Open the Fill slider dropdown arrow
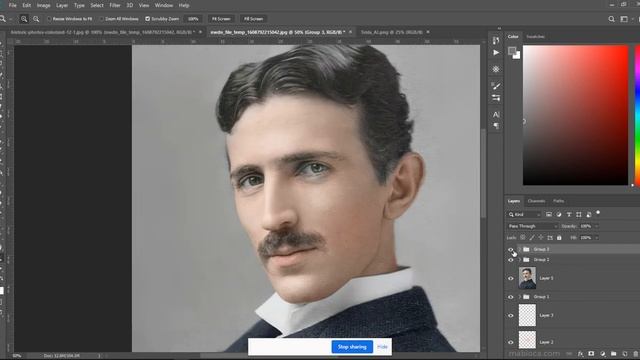Viewport: 640px width, 360px height. click(596, 238)
